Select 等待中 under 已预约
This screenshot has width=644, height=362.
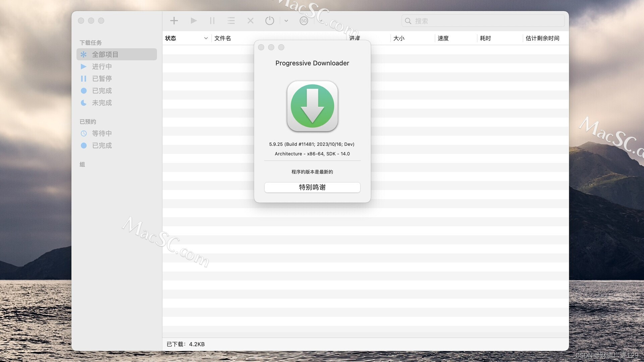(117, 133)
